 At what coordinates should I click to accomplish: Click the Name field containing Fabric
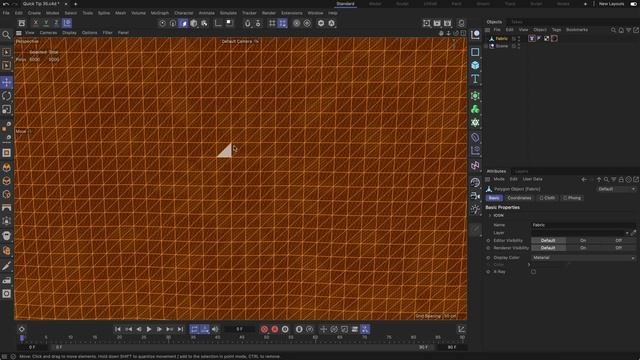(583, 225)
